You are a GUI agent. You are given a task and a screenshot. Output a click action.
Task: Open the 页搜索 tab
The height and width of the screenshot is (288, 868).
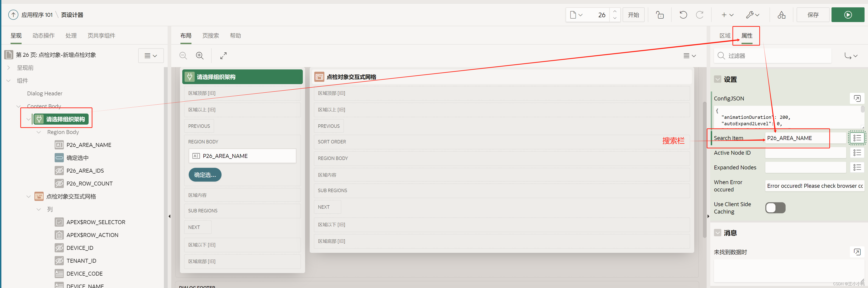211,35
